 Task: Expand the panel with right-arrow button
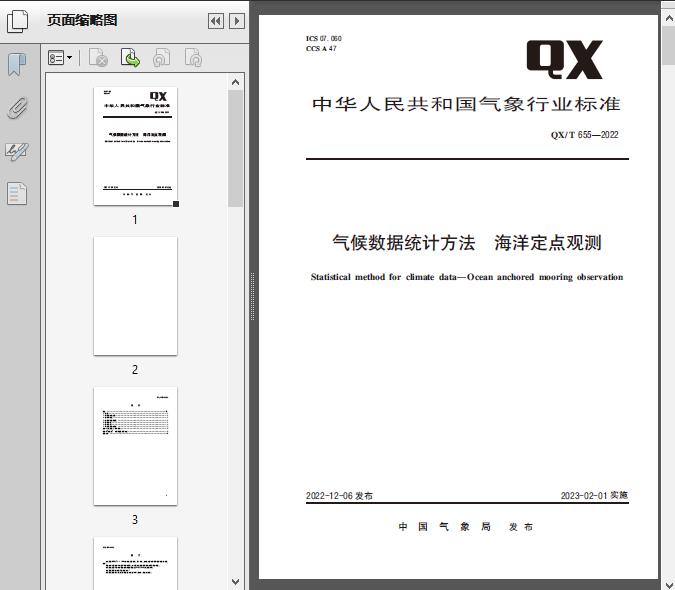click(237, 21)
